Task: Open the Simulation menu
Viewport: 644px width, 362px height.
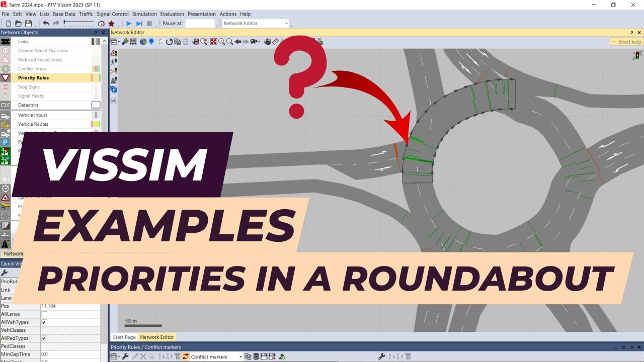Action: click(x=145, y=14)
